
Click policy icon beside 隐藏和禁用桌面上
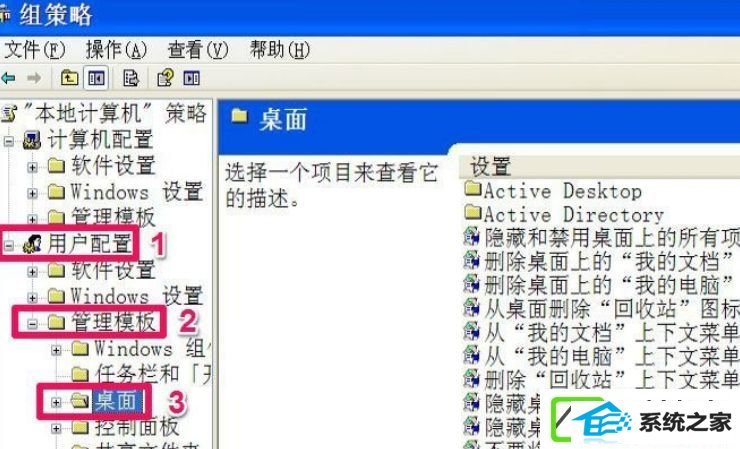click(471, 237)
